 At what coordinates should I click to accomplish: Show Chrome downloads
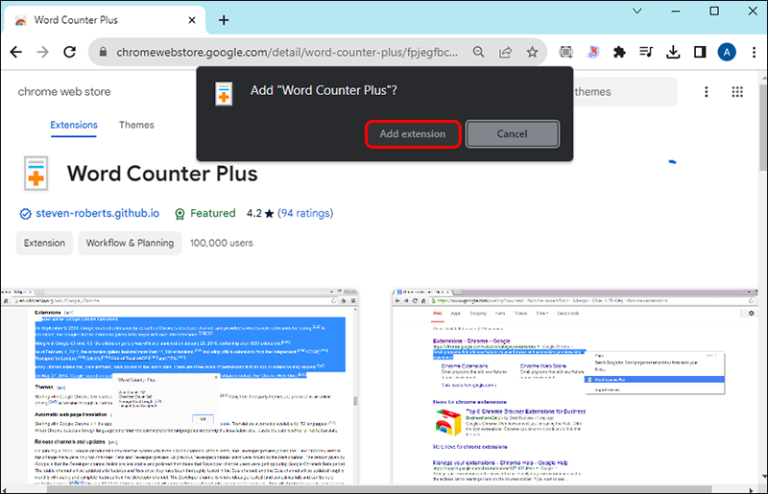(673, 52)
